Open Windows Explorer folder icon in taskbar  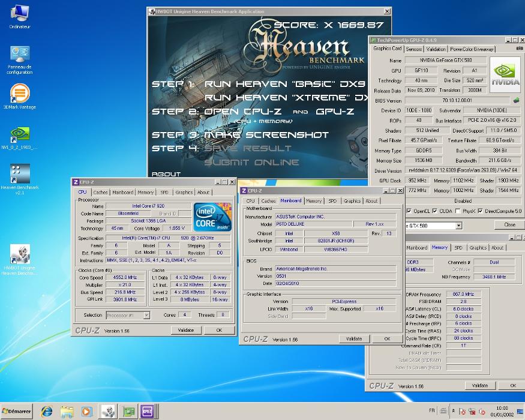click(x=67, y=411)
